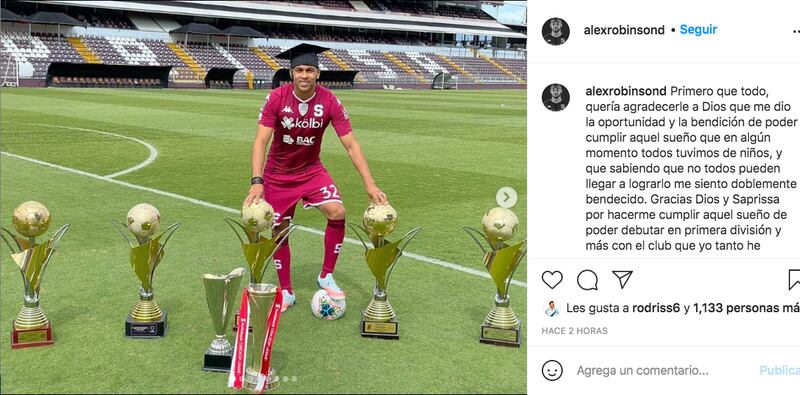The width and height of the screenshot is (800, 395).
Task: Share post via paper plane icon
Action: [622, 280]
